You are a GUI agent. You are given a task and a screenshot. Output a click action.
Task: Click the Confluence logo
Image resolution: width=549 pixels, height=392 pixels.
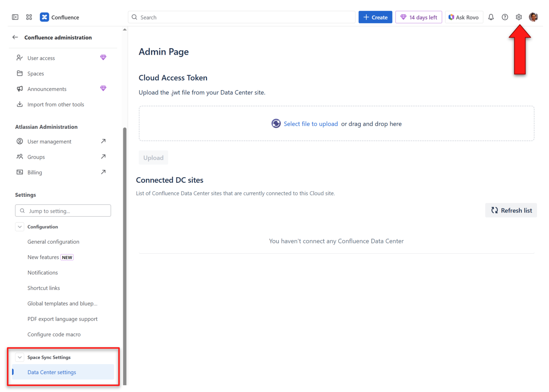point(45,17)
